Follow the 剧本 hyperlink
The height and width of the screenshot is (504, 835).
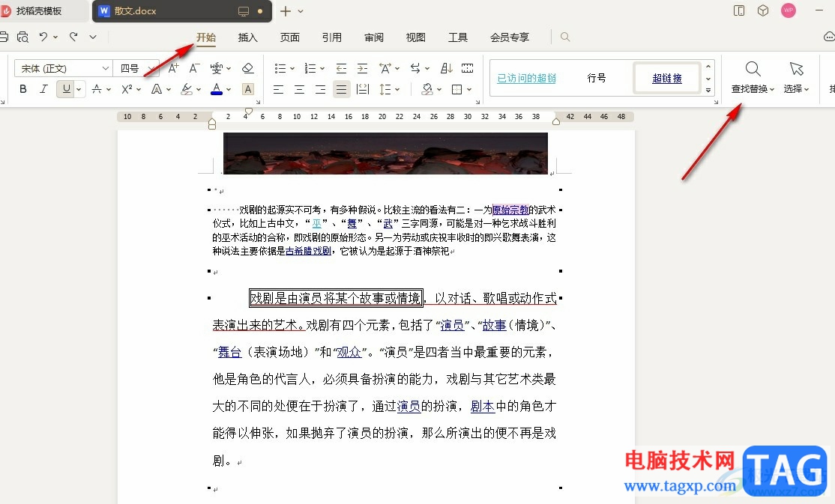point(483,407)
